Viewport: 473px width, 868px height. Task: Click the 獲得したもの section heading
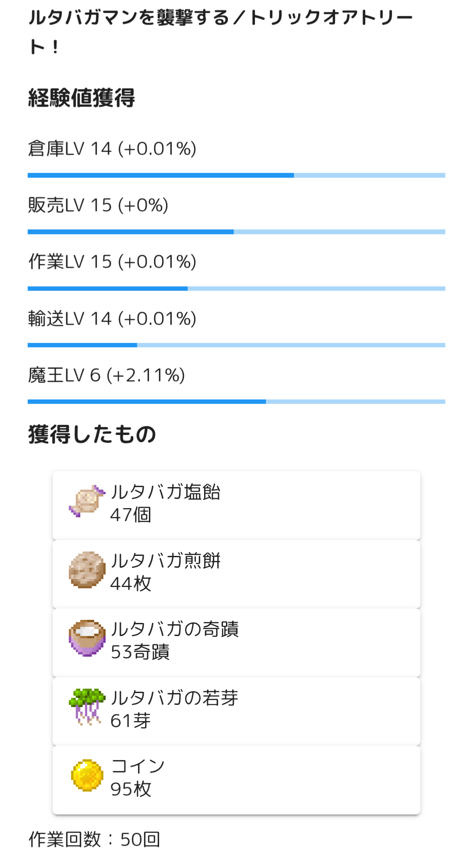pyautogui.click(x=92, y=434)
